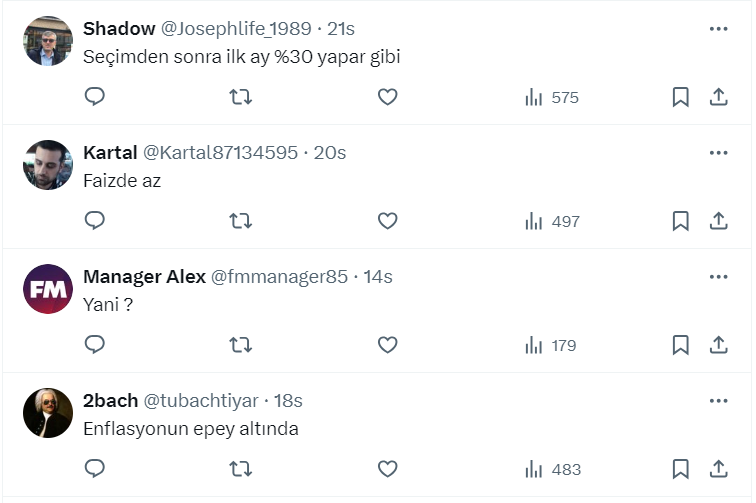756x503 pixels.
Task: Reply to Shadow's tweet
Action: coord(95,97)
